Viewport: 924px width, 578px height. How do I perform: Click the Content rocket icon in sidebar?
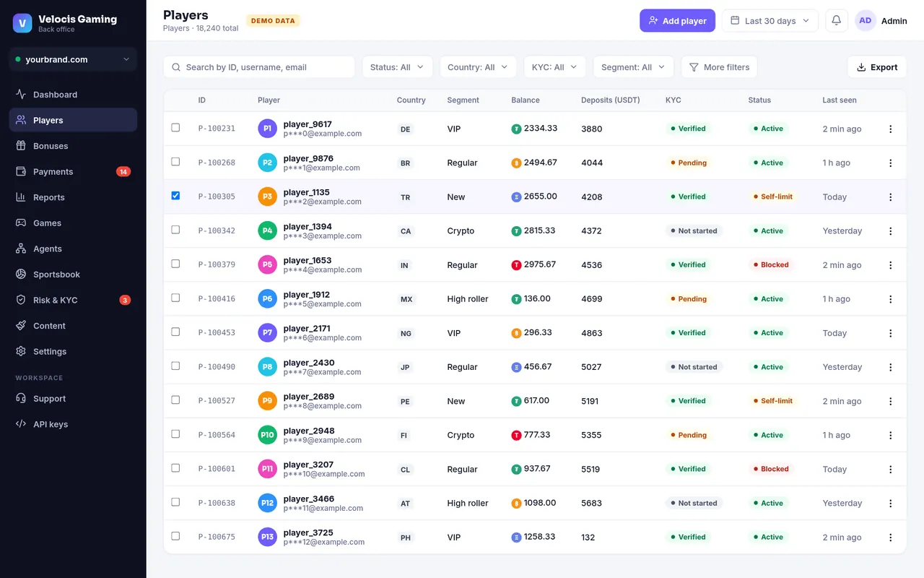21,326
